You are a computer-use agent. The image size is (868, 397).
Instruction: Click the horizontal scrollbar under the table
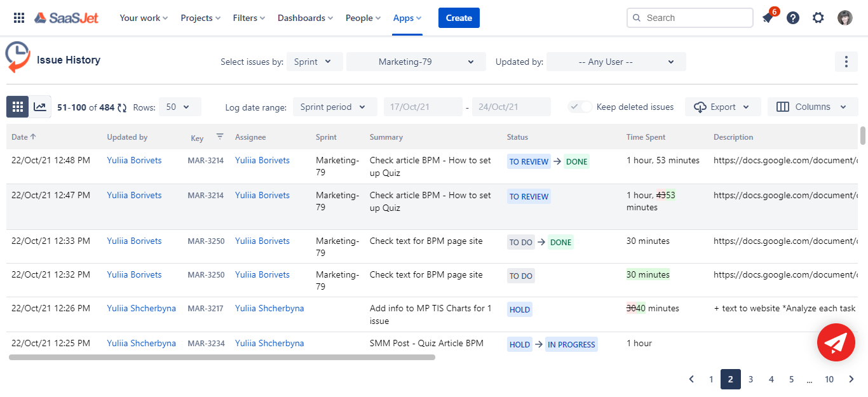[x=222, y=357]
